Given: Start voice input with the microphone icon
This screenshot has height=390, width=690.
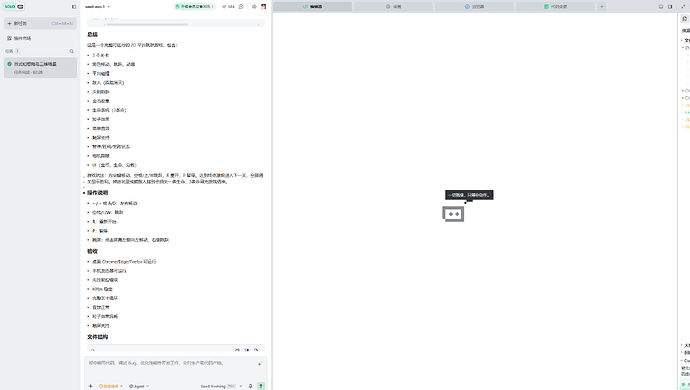Looking at the screenshot, I should (x=250, y=386).
